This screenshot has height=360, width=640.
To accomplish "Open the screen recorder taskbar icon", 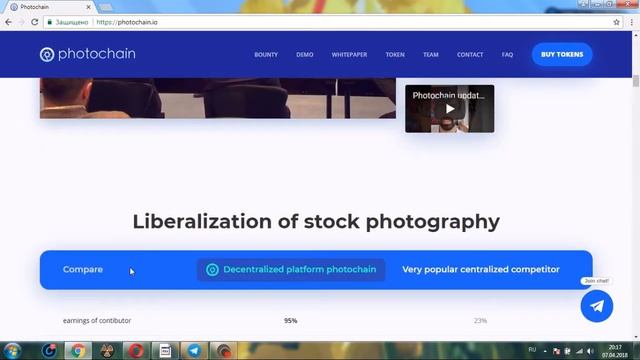I will [223, 351].
